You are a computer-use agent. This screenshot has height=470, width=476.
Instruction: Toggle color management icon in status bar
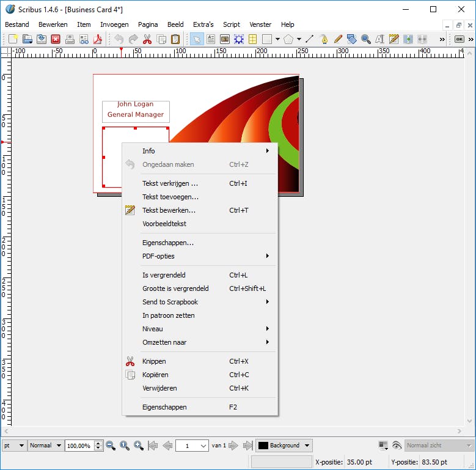point(383,446)
